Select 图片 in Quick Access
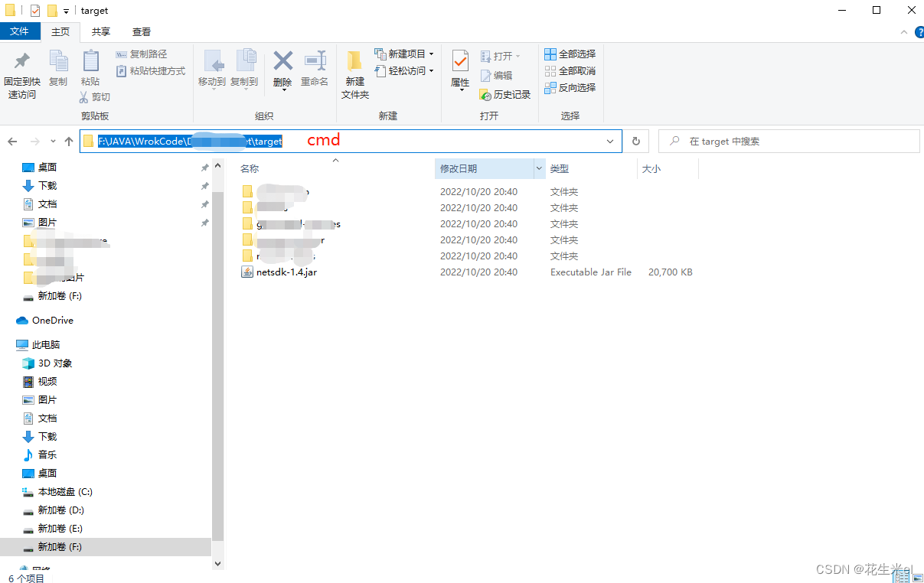924x583 pixels. [x=47, y=223]
